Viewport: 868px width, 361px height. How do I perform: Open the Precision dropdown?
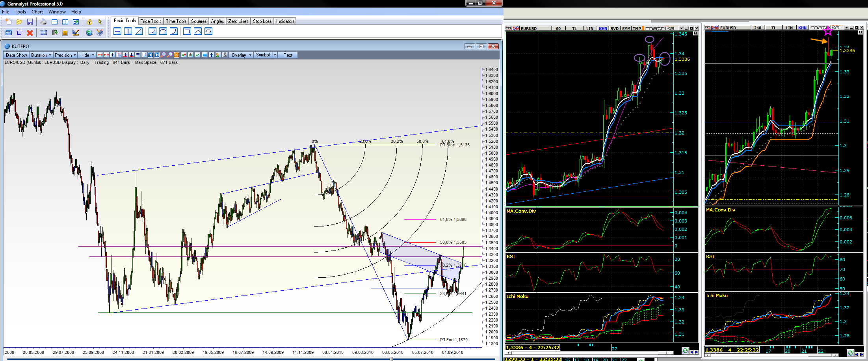point(65,55)
